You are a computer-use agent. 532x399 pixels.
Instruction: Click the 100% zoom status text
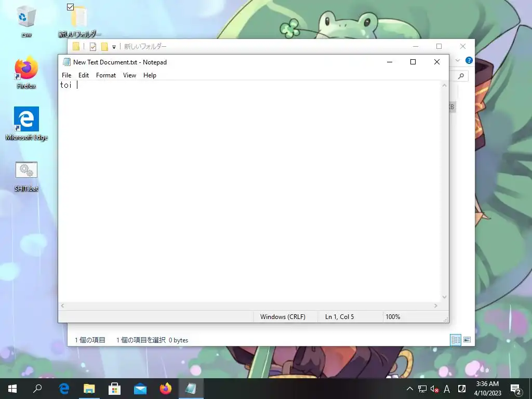[393, 317]
